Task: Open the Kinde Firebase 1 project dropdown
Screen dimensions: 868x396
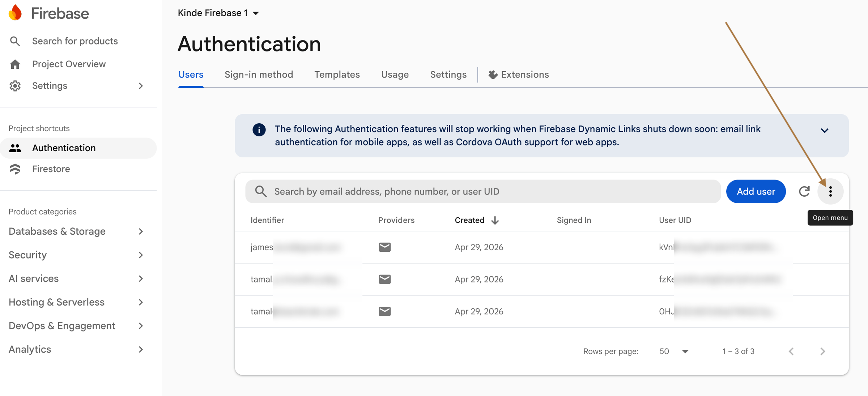Action: click(x=218, y=13)
